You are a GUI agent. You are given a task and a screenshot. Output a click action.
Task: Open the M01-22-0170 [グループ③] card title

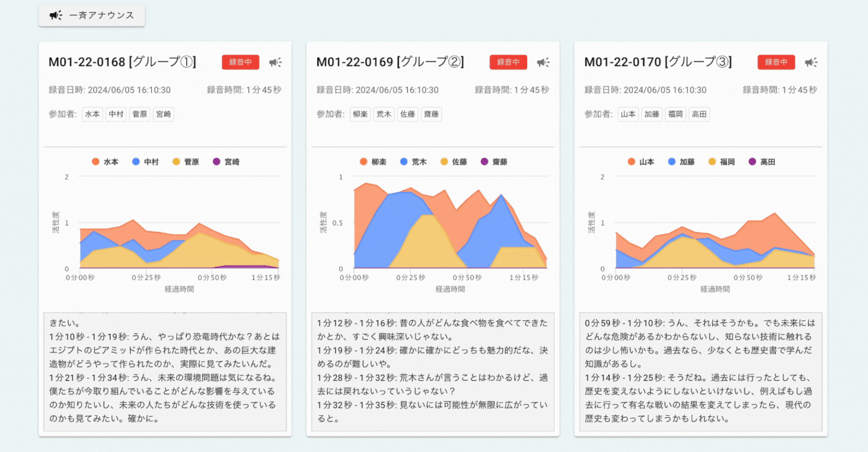coord(658,62)
